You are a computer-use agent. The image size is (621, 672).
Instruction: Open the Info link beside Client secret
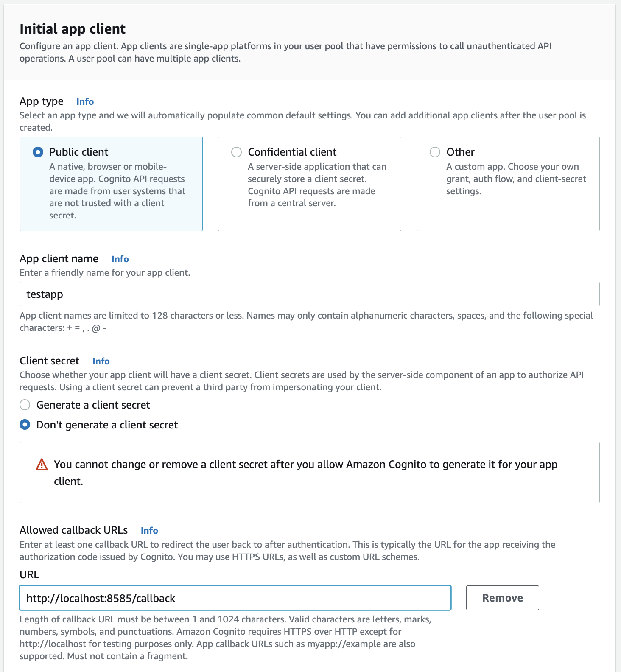(101, 361)
